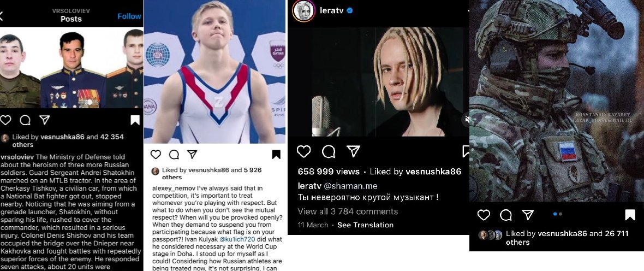Like the alexey_nemov gymnast post
Screen dimensions: 644x271
tap(156, 155)
